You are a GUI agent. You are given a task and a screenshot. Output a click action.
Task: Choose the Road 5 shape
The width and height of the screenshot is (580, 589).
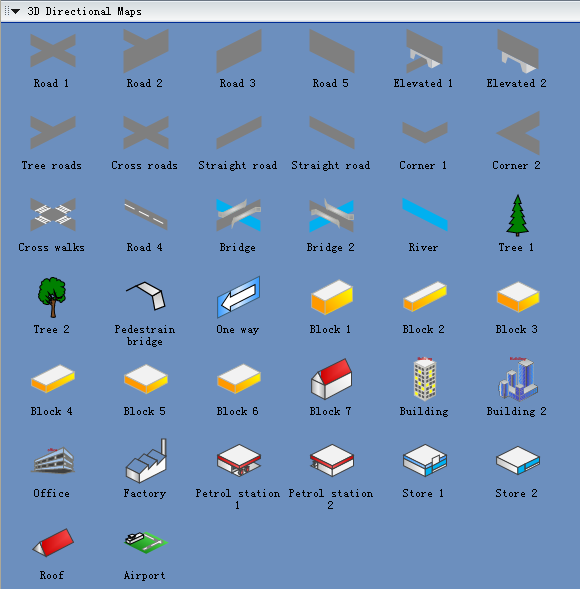tap(332, 51)
